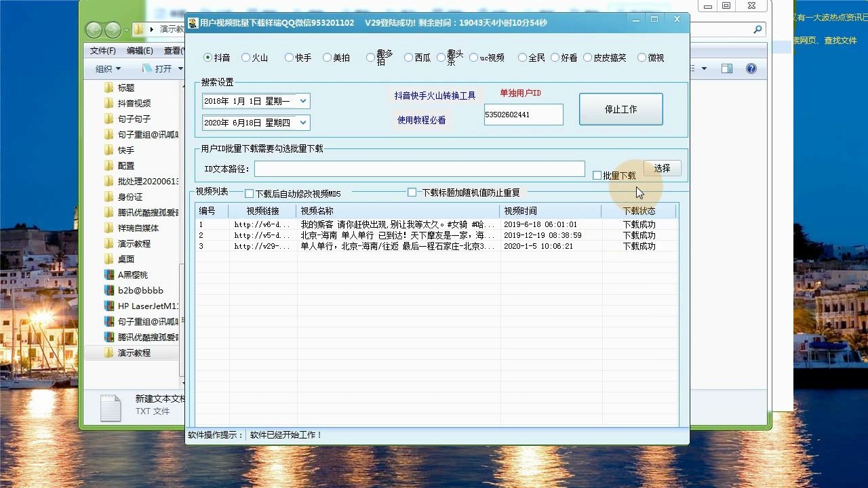Image resolution: width=868 pixels, height=488 pixels.
Task: Open the start date dropdown showing 2018年 1月 1日
Action: pyautogui.click(x=303, y=101)
